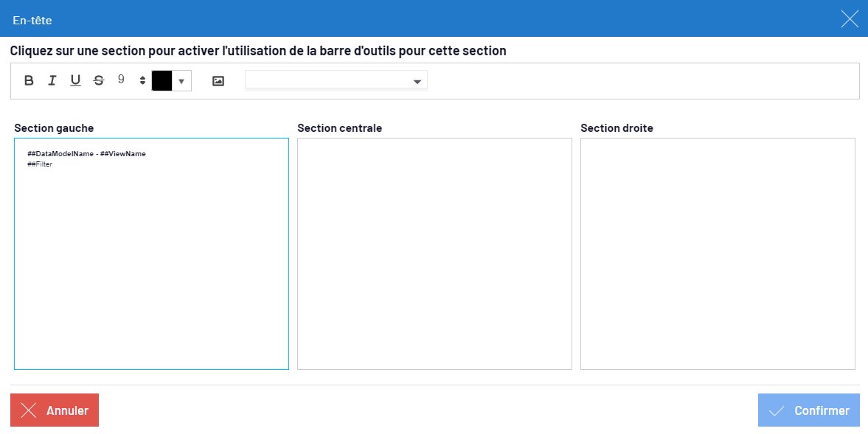This screenshot has width=868, height=434.
Task: Click the checkmark icon inside the Confirmer button
Action: click(x=776, y=410)
